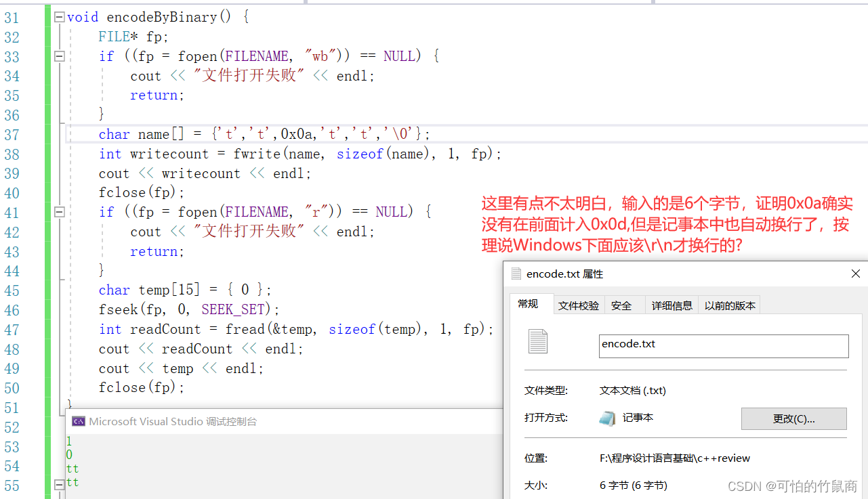
Task: Click the 'cout << readCount << endl;' line
Action: tap(201, 349)
